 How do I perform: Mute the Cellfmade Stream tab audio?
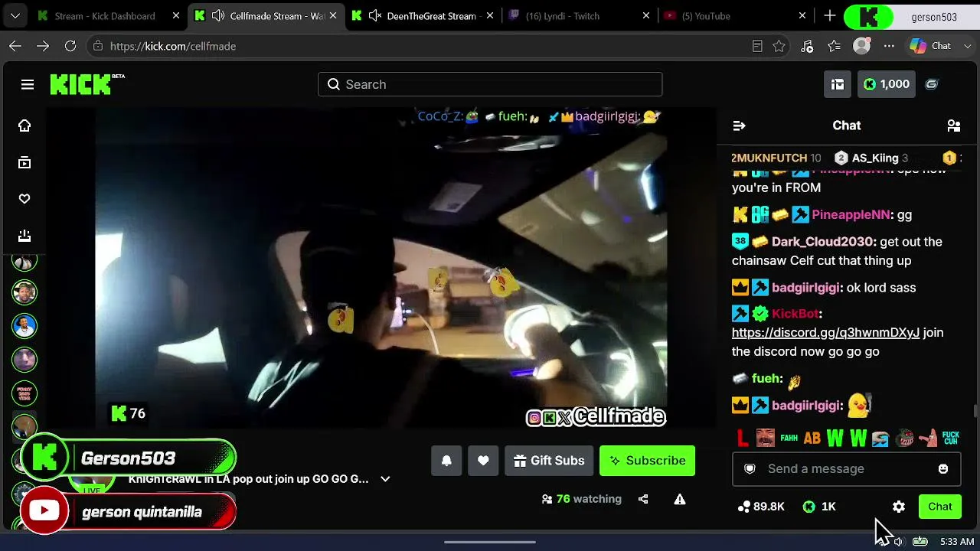tap(218, 16)
